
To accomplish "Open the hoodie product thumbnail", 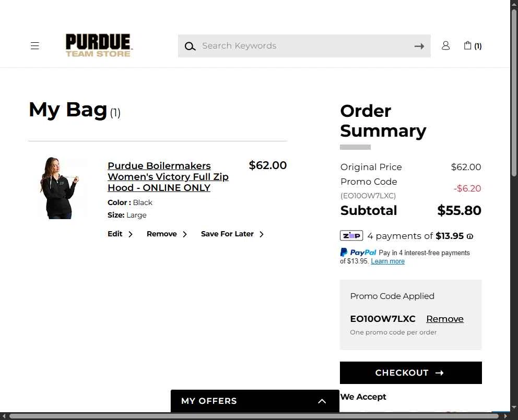I will click(60, 188).
